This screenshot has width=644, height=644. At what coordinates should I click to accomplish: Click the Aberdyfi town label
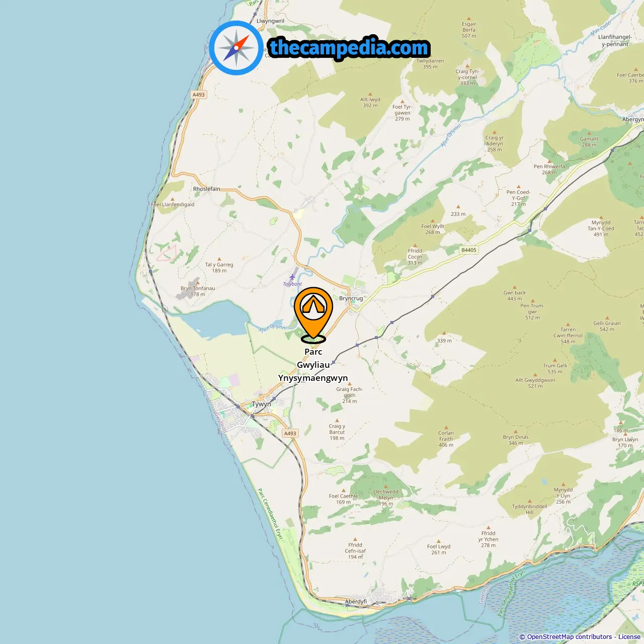356,602
